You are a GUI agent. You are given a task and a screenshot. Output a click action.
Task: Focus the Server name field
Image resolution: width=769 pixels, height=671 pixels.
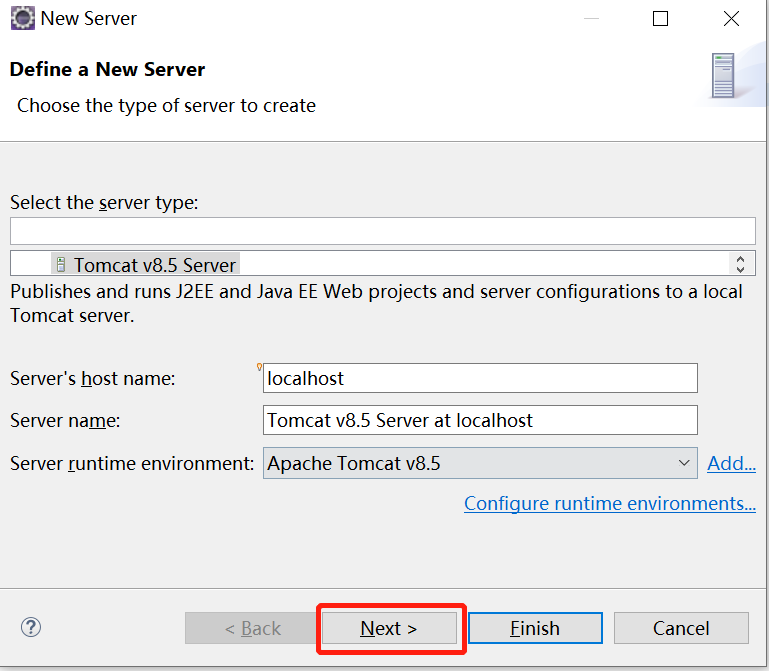480,420
